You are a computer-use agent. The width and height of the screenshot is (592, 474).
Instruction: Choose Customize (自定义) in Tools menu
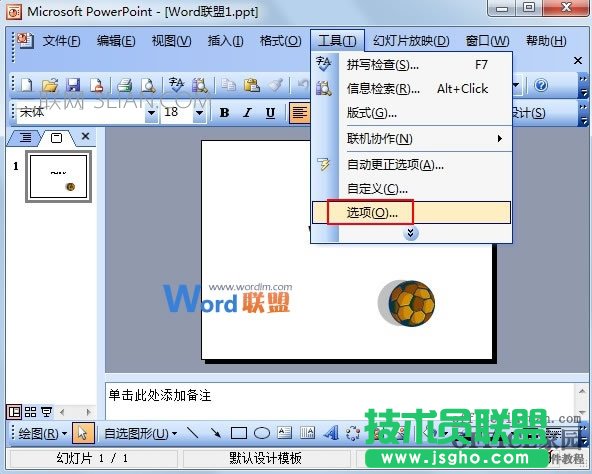[411, 188]
